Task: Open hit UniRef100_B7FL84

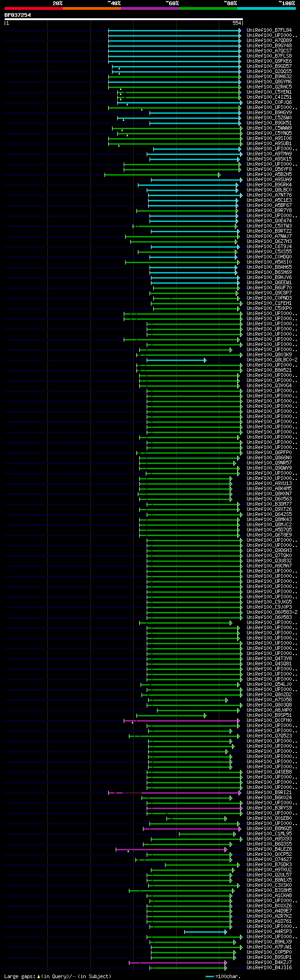Action: (269, 30)
